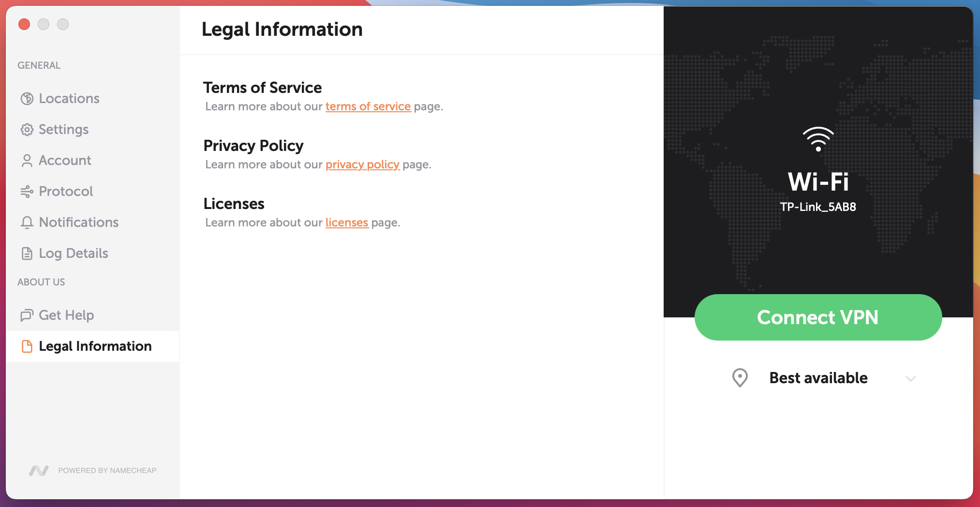Viewport: 980px width, 507px height.
Task: Click the grey minimize window button
Action: (x=44, y=24)
